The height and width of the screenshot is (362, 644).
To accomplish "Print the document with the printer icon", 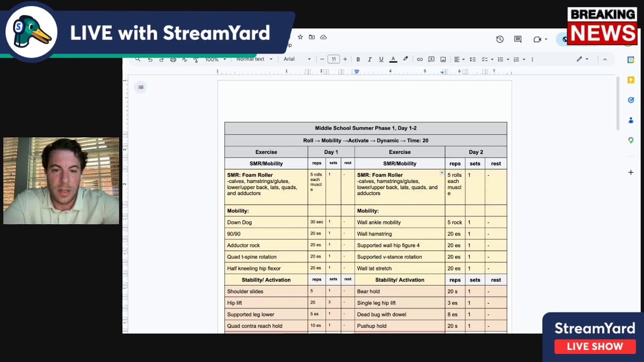I will (x=173, y=59).
